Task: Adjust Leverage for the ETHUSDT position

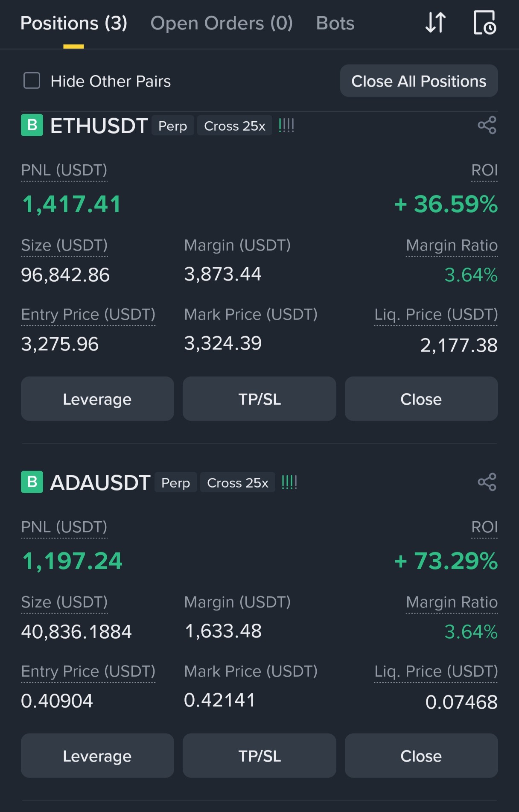Action: [x=97, y=399]
